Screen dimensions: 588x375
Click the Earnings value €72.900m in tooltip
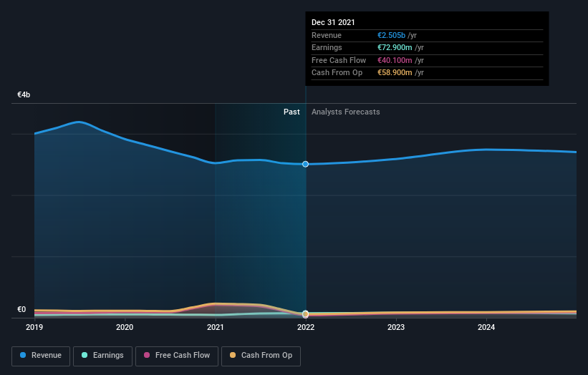click(395, 47)
